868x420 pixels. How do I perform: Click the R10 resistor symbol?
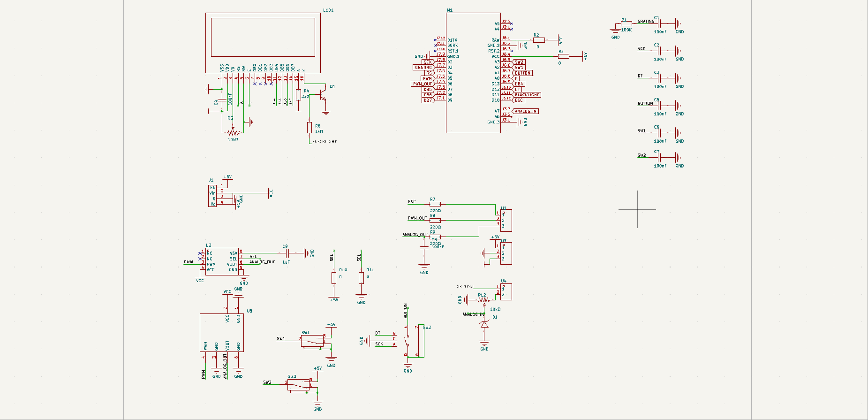334,278
